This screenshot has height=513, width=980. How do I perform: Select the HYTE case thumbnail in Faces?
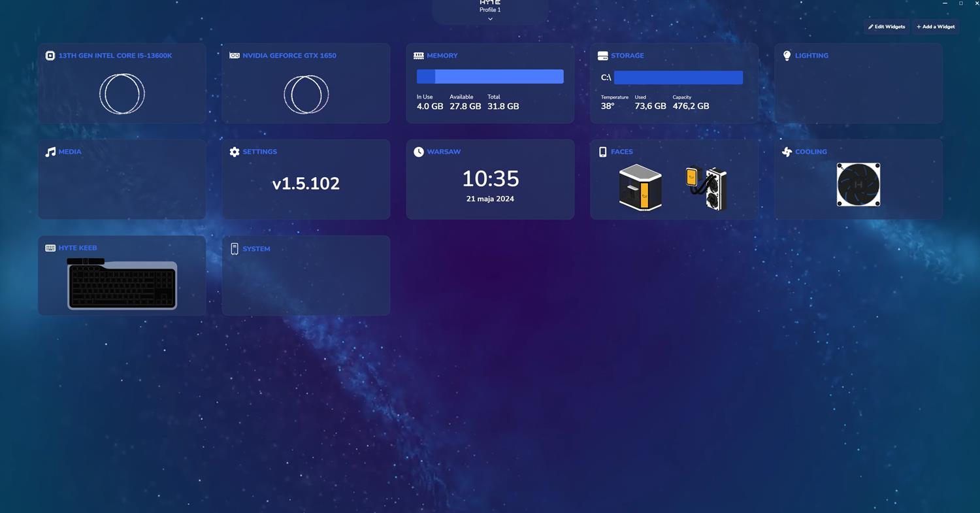pyautogui.click(x=640, y=188)
